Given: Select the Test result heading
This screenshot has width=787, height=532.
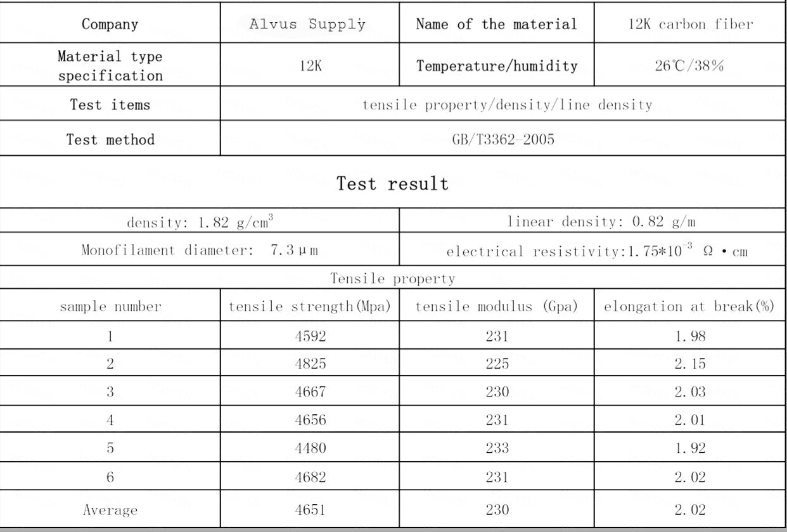Looking at the screenshot, I should (392, 184).
